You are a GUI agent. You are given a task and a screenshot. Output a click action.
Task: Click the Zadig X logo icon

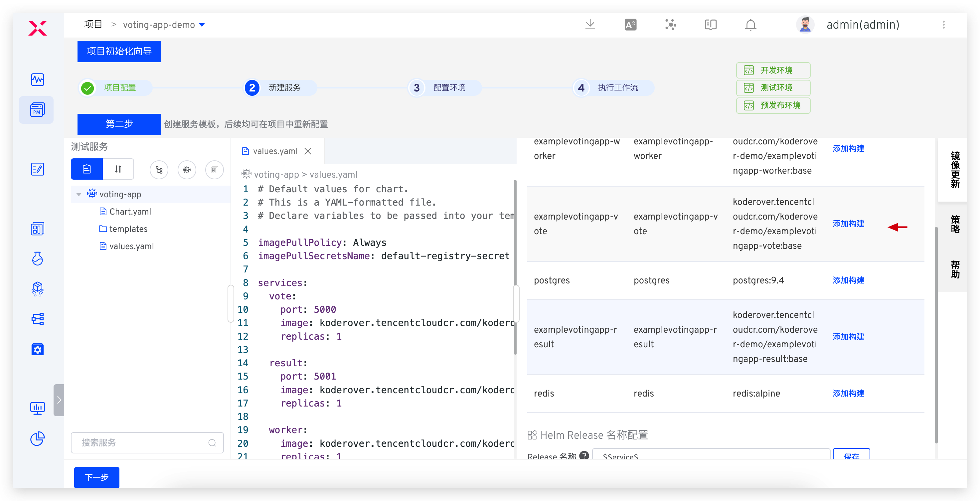tap(37, 28)
